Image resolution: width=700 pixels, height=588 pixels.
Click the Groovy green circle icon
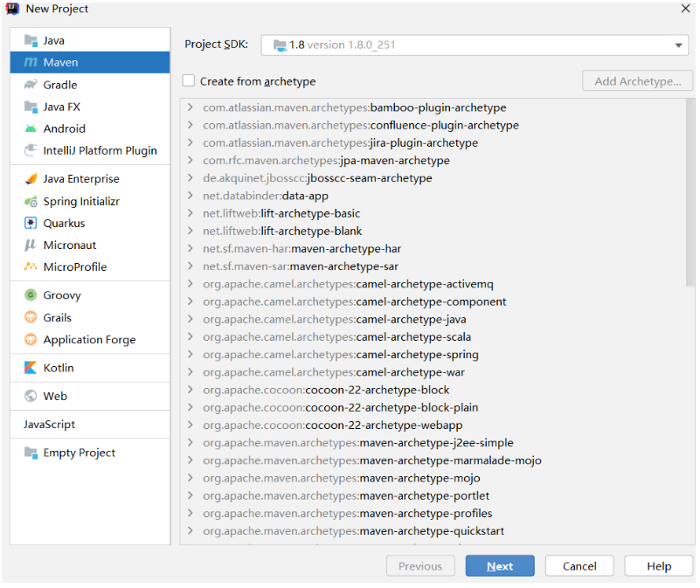tap(31, 295)
